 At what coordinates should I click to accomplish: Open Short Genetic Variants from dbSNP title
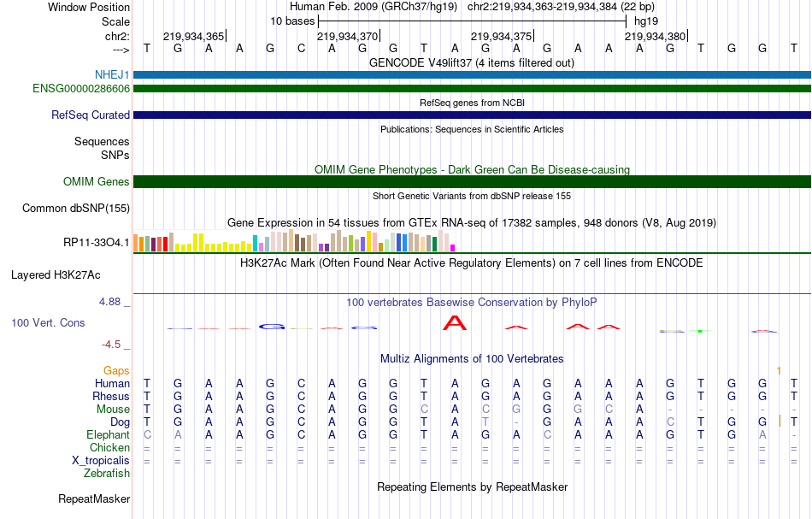472,196
